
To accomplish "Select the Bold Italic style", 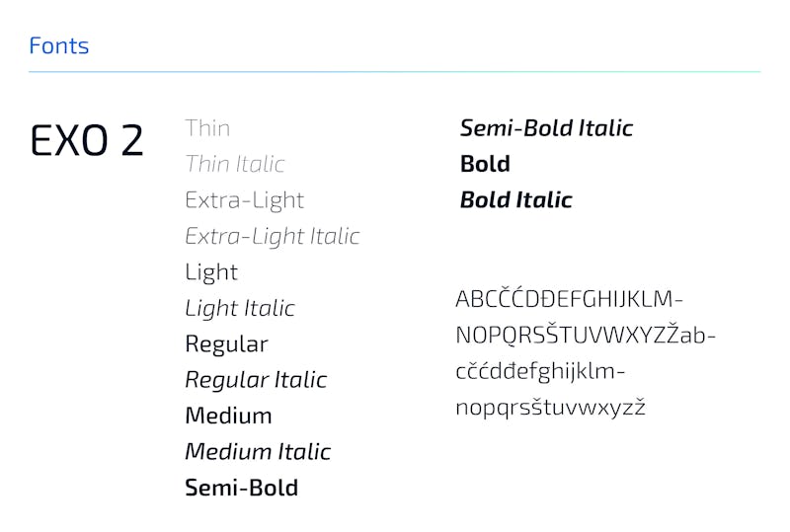I will (x=515, y=199).
